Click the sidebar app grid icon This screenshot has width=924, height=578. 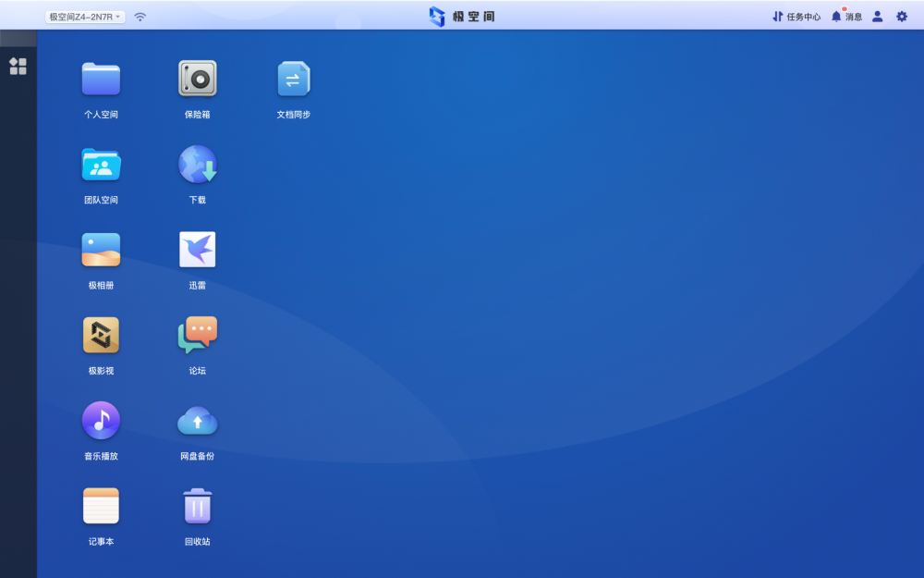pyautogui.click(x=18, y=66)
